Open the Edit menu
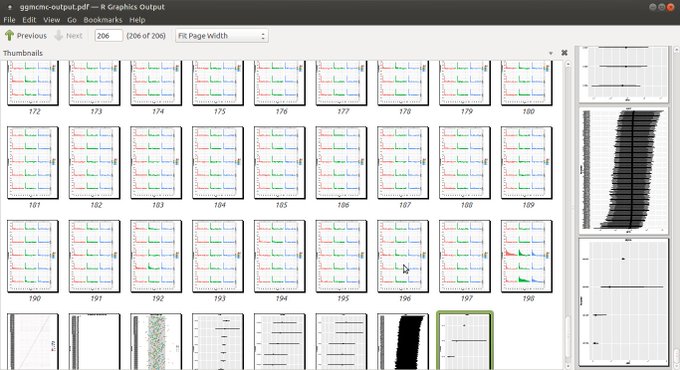 coord(29,20)
